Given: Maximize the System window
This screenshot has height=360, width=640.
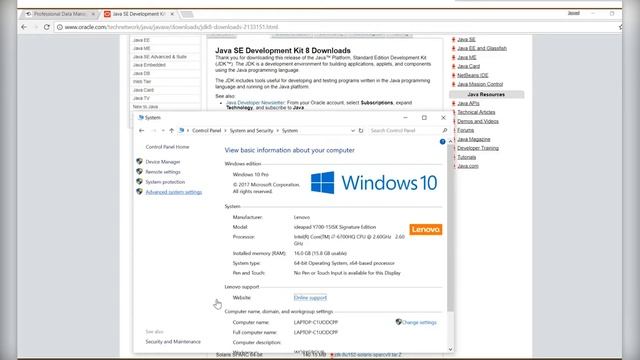Looking at the screenshot, I should [x=424, y=118].
